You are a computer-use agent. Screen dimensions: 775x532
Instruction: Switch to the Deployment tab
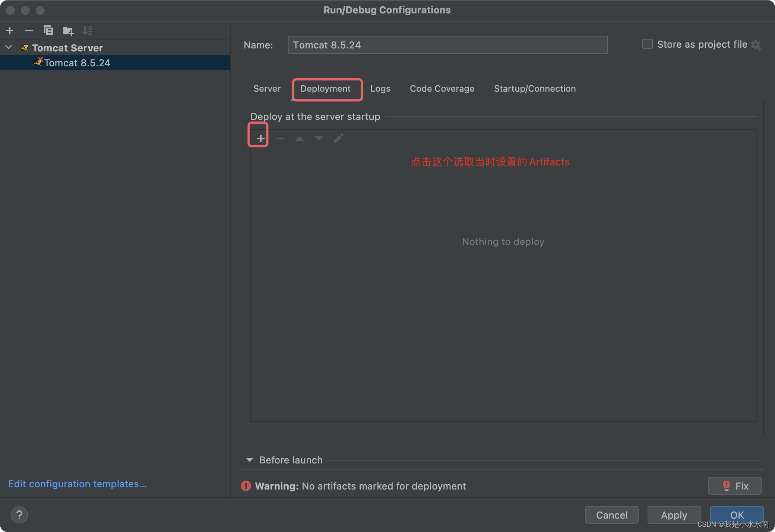pyautogui.click(x=325, y=89)
